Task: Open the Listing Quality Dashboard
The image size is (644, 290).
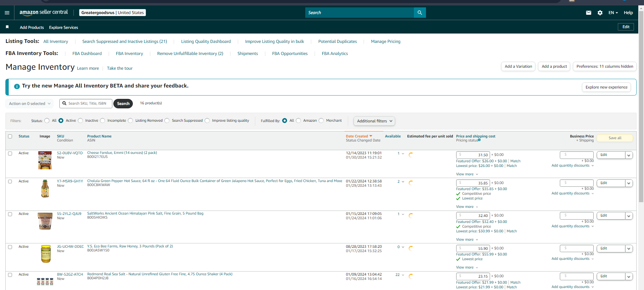Action: (206, 42)
